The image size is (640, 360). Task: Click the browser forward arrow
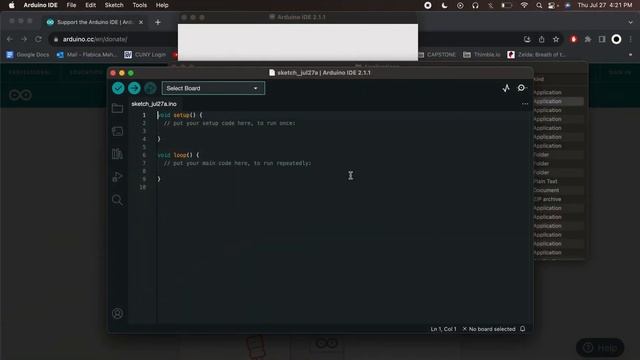[24, 39]
